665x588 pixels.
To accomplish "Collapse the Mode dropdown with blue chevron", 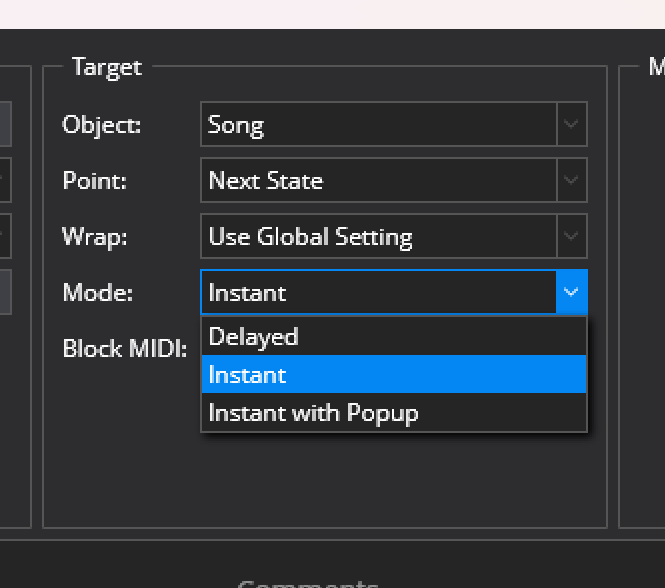I will 571,292.
